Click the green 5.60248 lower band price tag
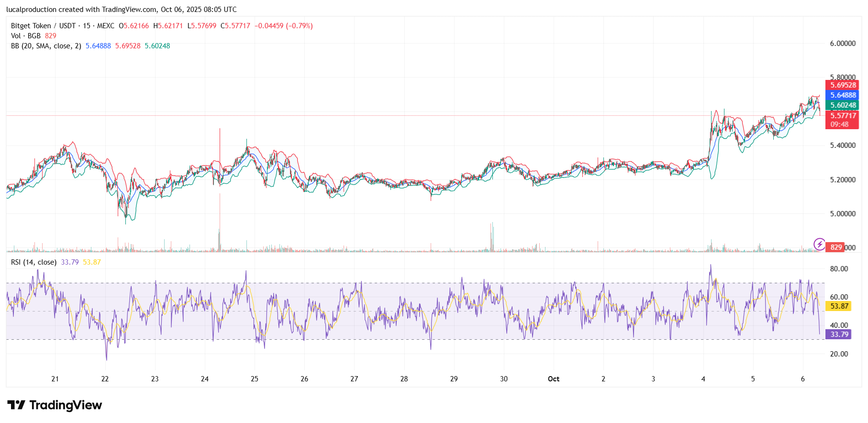Screen dimensions: 868x423 point(842,105)
